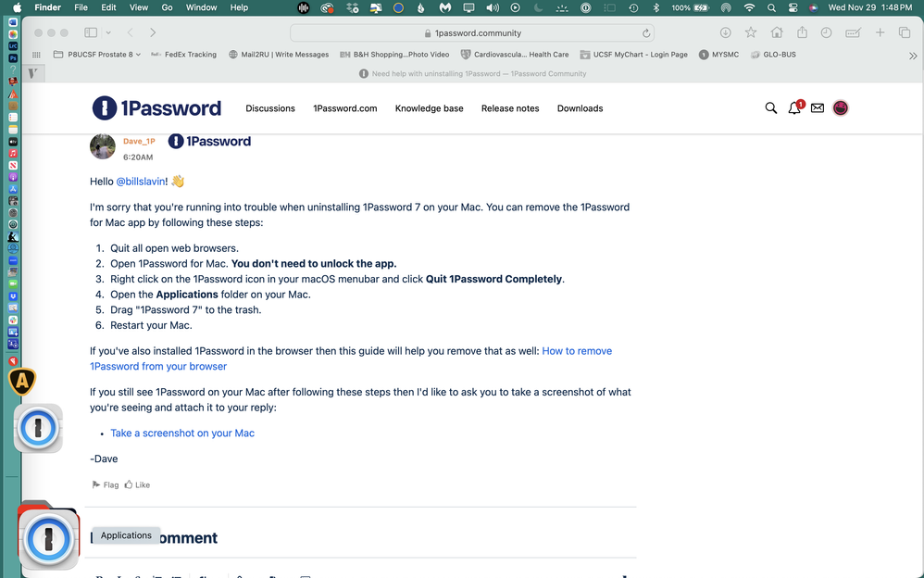Click the 1password.community address bar
Screen dimensions: 924x578
click(472, 32)
